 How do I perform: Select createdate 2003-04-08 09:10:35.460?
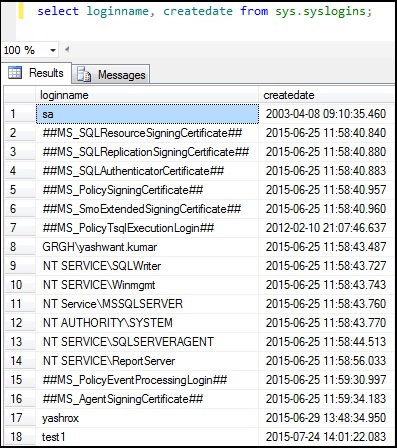pos(326,114)
